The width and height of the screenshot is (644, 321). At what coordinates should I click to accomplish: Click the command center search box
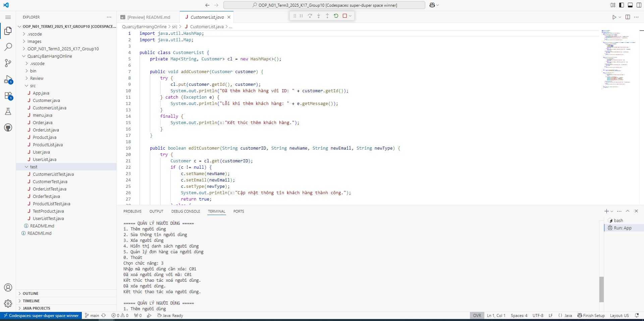(x=324, y=5)
